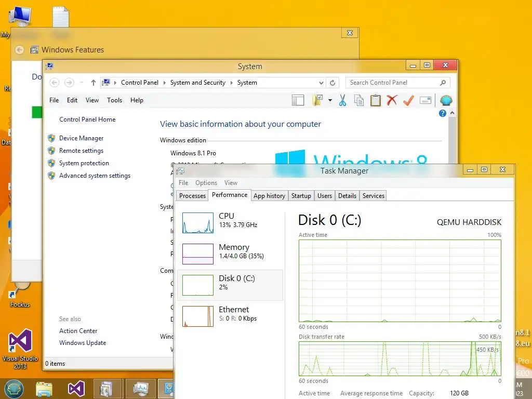
Task: Click the envelope icon in System toolbar
Action: (x=425, y=100)
